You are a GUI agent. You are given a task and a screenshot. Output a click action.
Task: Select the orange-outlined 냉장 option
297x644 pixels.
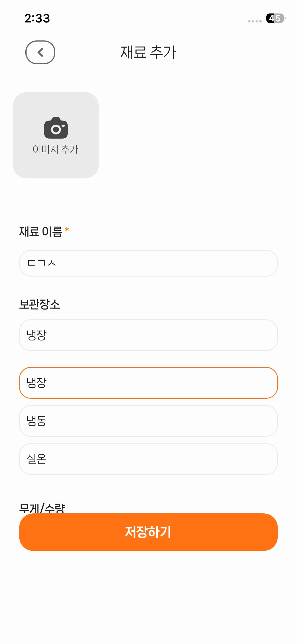click(148, 383)
